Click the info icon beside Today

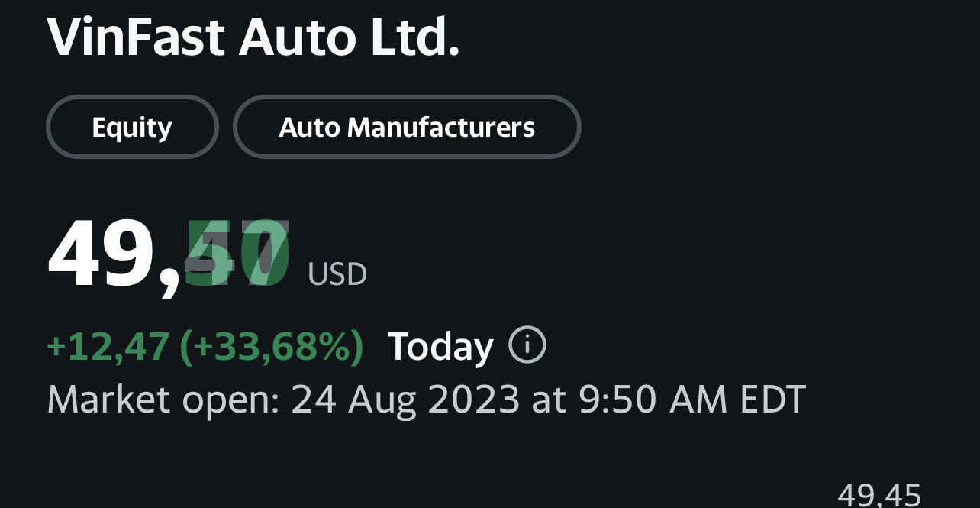[x=527, y=345]
